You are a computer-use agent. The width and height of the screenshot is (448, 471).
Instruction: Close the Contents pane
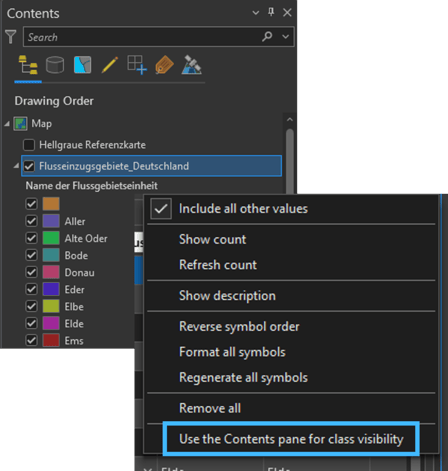pyautogui.click(x=287, y=13)
